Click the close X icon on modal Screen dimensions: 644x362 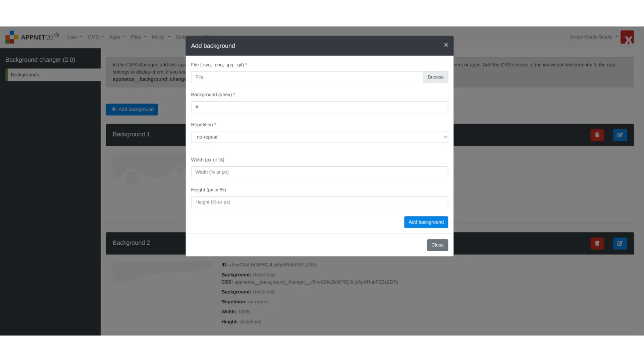446,44
